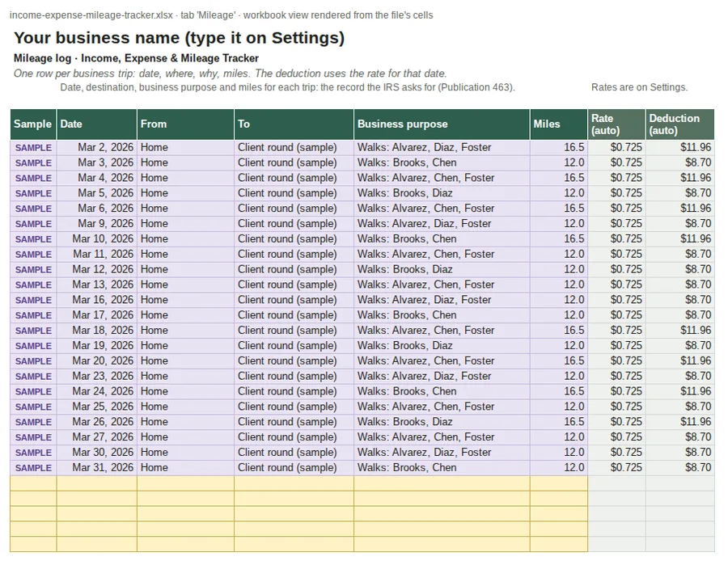Click the first empty yellow Miles cell
Screen dimensions: 728x565
[558, 483]
